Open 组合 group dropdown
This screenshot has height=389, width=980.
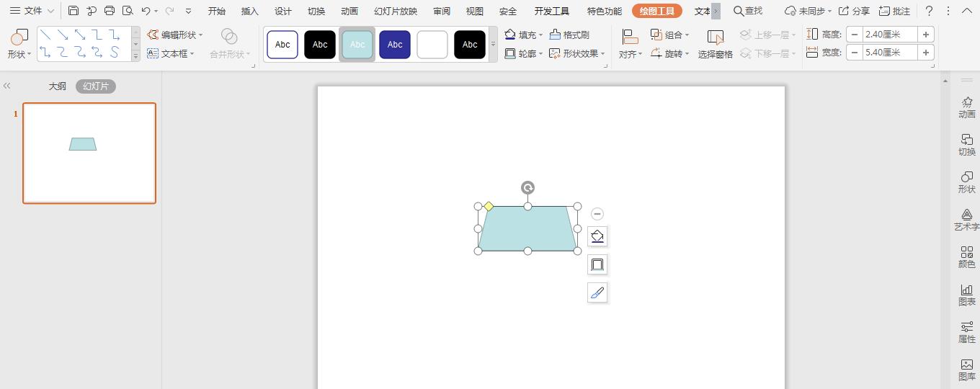[687, 35]
